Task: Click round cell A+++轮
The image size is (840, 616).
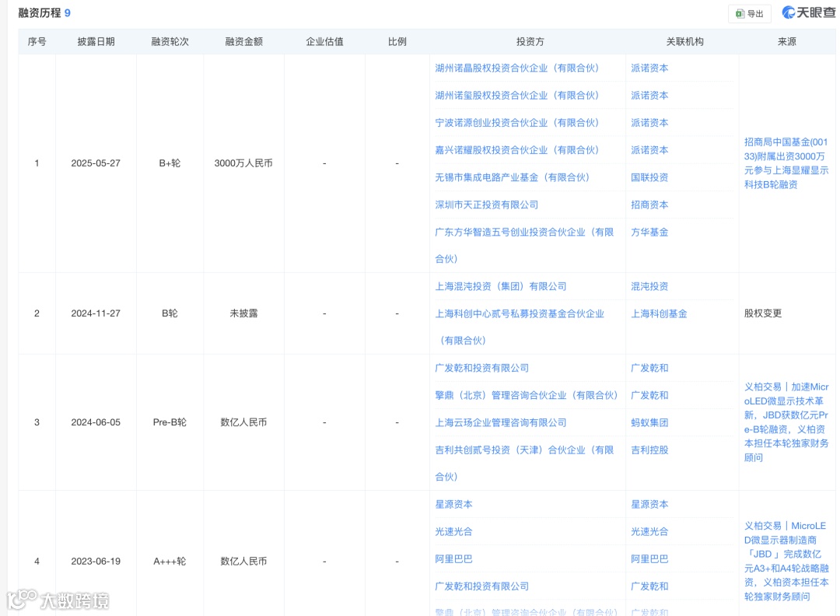Action: (170, 562)
